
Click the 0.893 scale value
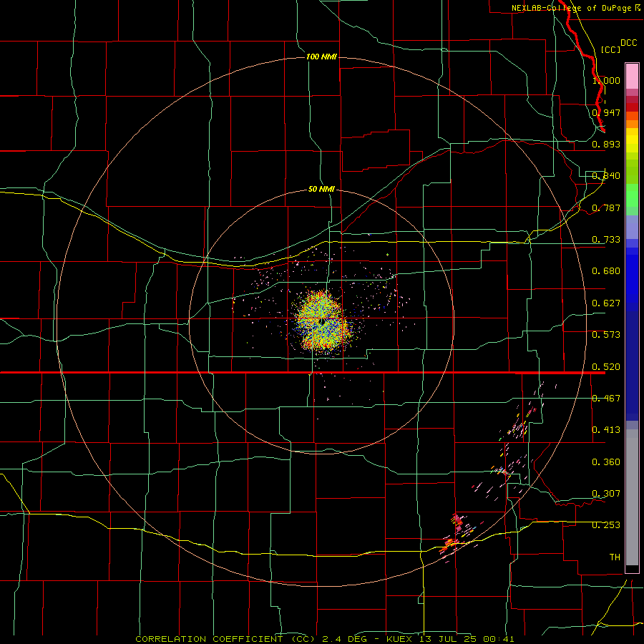tap(606, 144)
